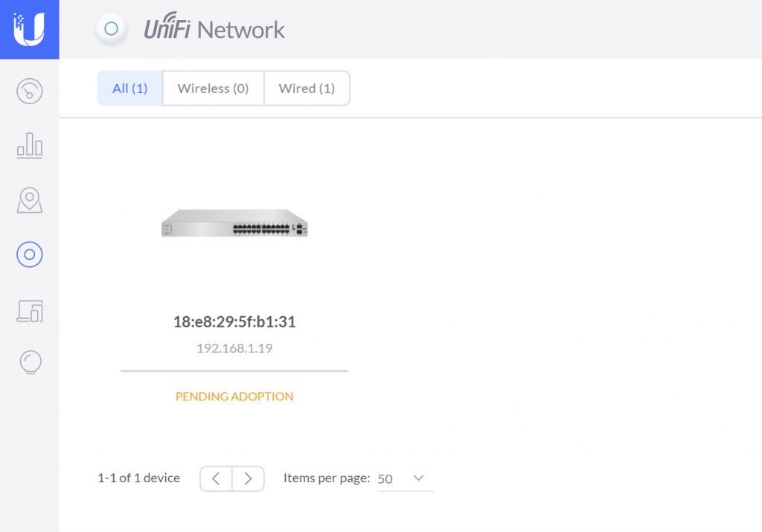Go to previous page of devices

tap(217, 478)
